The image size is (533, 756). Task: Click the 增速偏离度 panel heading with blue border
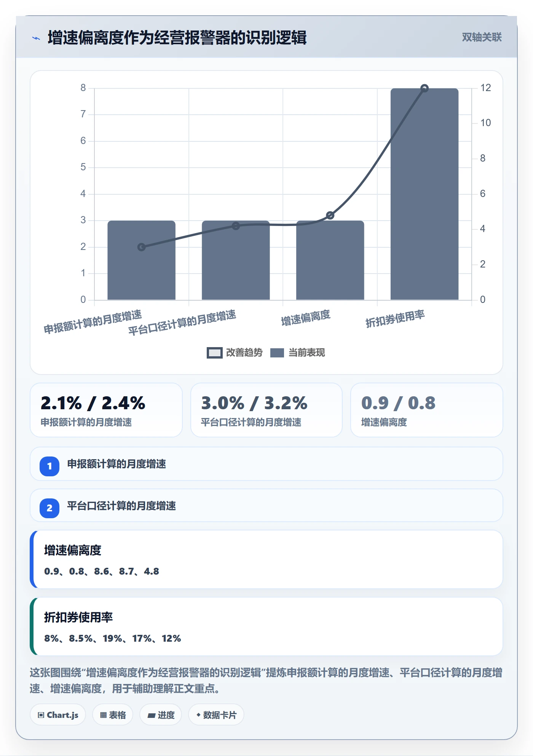tap(73, 550)
